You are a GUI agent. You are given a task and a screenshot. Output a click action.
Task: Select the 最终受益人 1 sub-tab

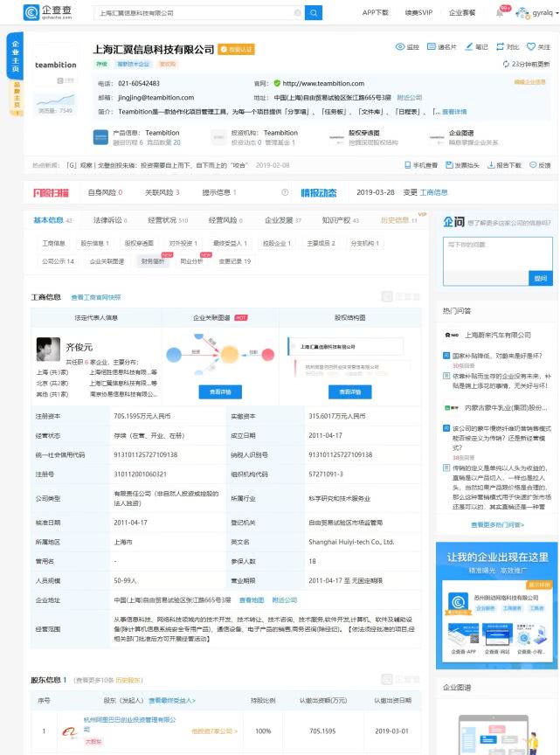point(230,244)
